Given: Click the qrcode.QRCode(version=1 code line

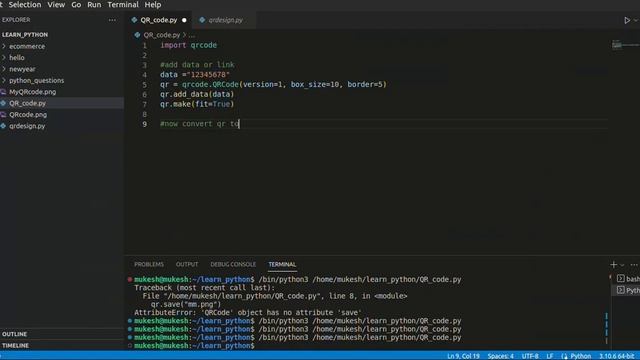Looking at the screenshot, I should click(x=273, y=84).
